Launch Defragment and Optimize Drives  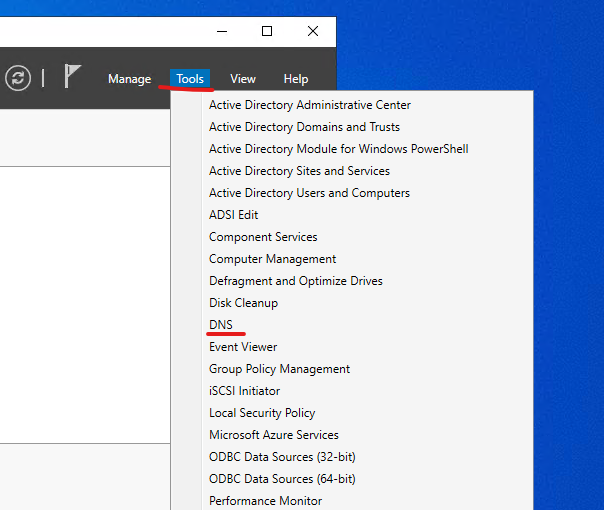[296, 281]
